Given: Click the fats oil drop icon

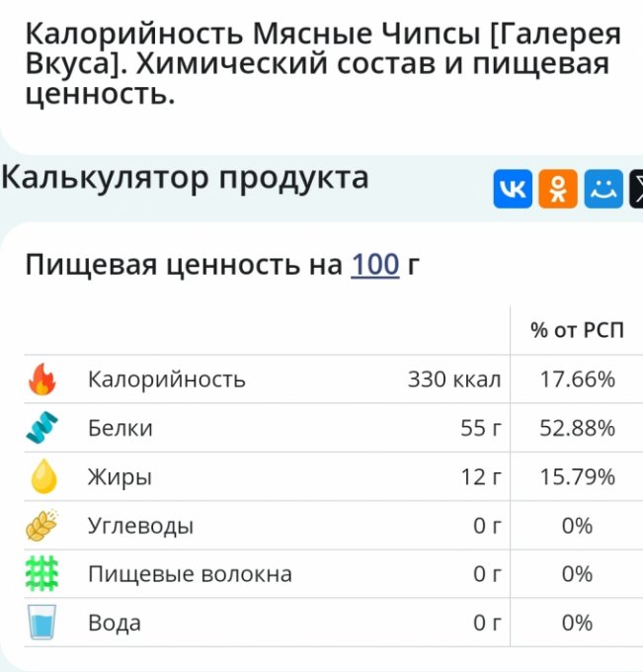Looking at the screenshot, I should pyautogui.click(x=41, y=477).
